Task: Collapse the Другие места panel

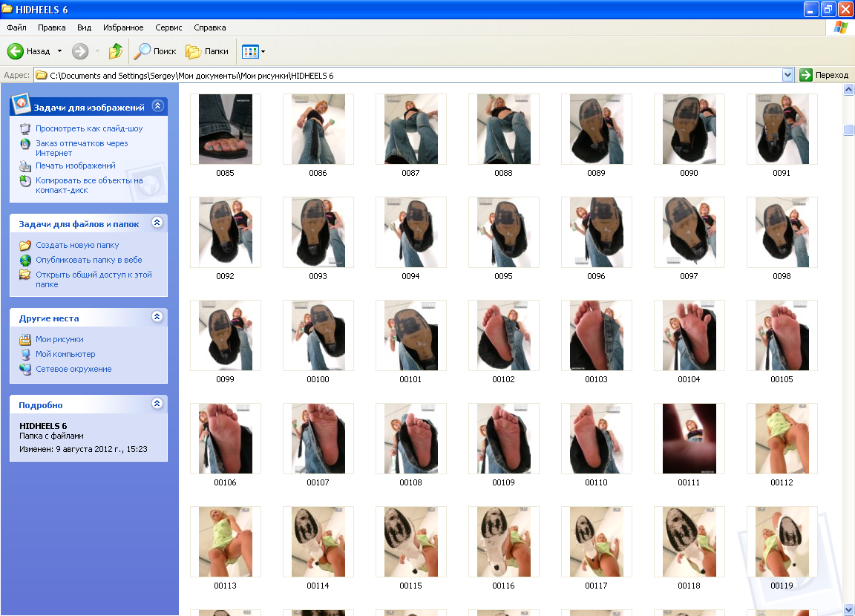Action: pyautogui.click(x=157, y=317)
